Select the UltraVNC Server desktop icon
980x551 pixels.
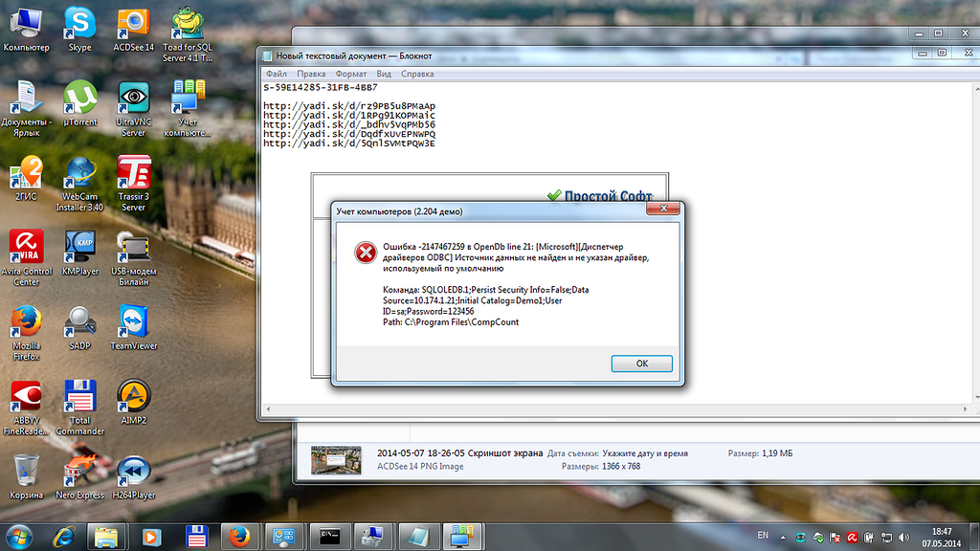(x=134, y=107)
